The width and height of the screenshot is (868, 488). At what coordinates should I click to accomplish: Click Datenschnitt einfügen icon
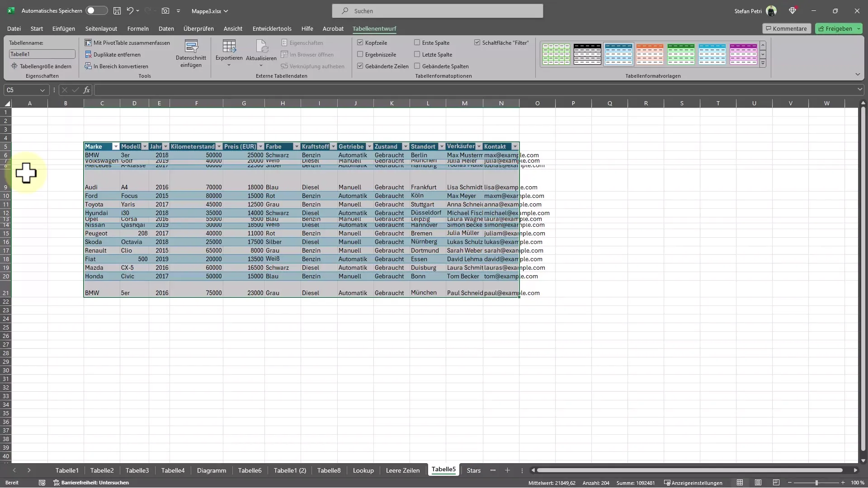point(191,46)
